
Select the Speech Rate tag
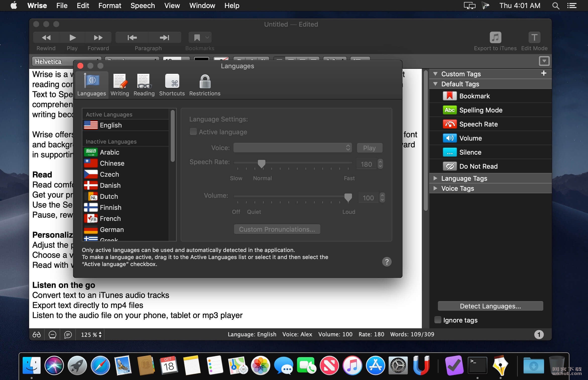tap(490, 124)
